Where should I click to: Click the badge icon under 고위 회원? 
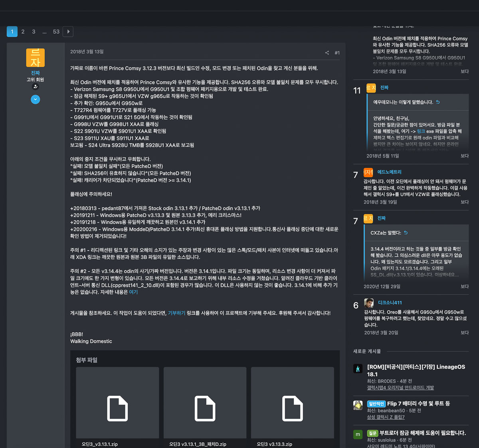coord(36,87)
